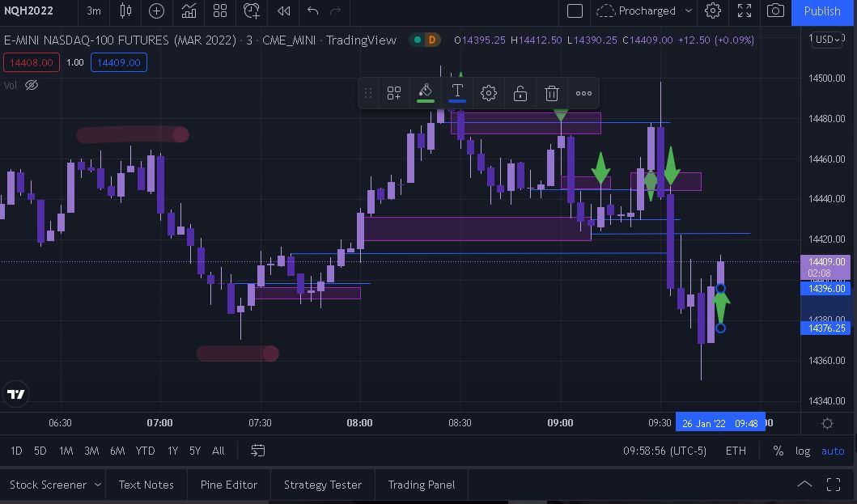Expand the Stock Screener dropdown arrow
Image resolution: width=857 pixels, height=504 pixels.
[98, 485]
